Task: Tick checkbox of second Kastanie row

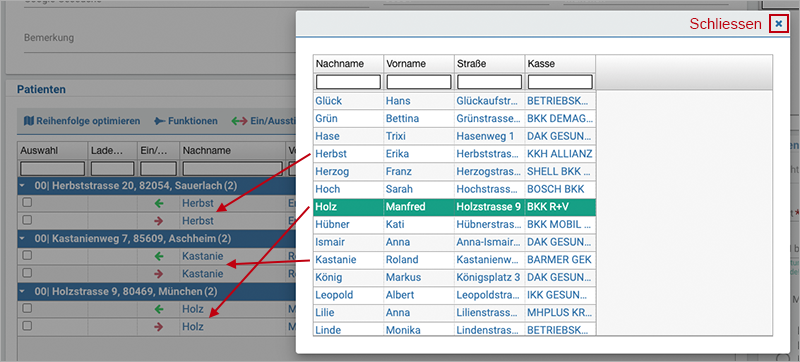Action: coord(27,273)
